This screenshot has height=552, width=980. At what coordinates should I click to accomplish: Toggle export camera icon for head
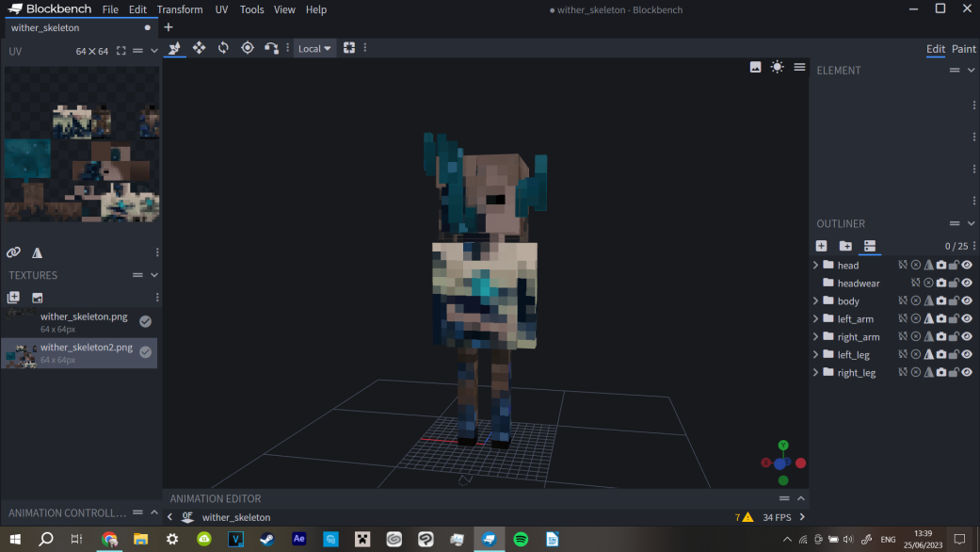[941, 265]
